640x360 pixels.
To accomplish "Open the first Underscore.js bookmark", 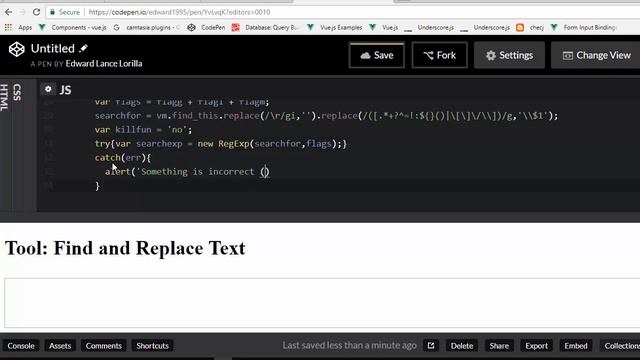I will tap(429, 27).
